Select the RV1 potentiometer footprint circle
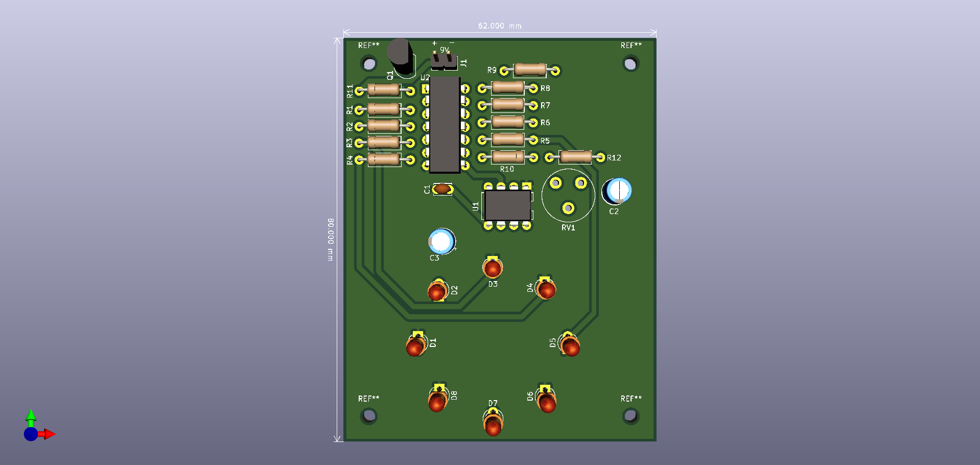 [568, 196]
